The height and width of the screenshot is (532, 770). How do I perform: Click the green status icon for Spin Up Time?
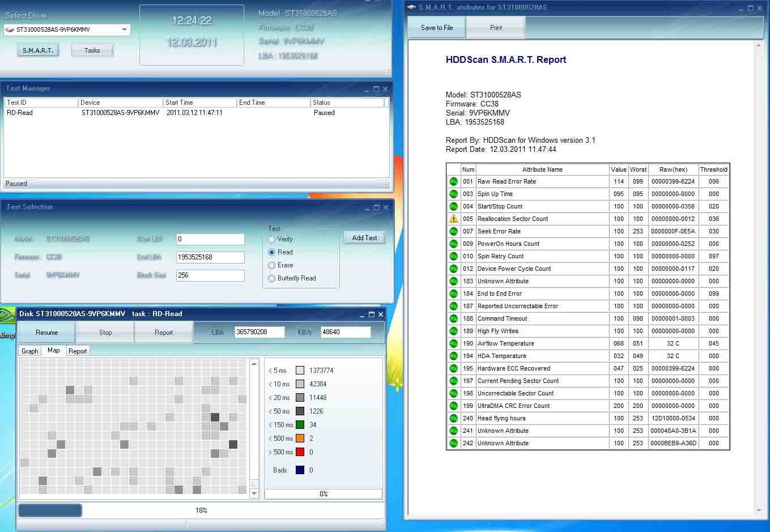(x=453, y=194)
